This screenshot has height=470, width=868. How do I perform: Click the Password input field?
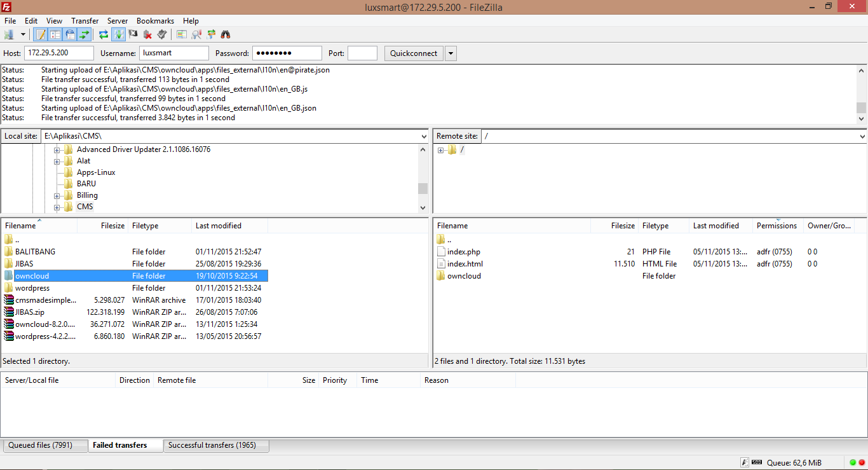pyautogui.click(x=287, y=53)
